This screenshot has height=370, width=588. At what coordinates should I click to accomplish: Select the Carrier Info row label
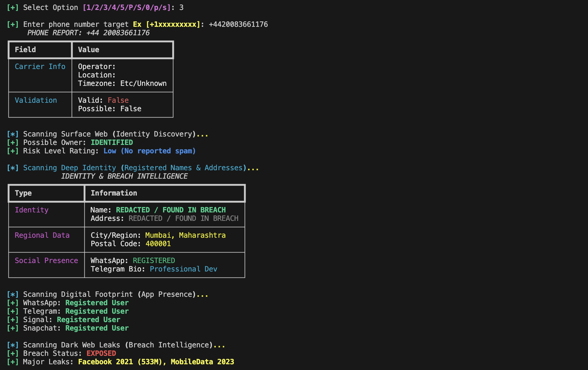[40, 67]
